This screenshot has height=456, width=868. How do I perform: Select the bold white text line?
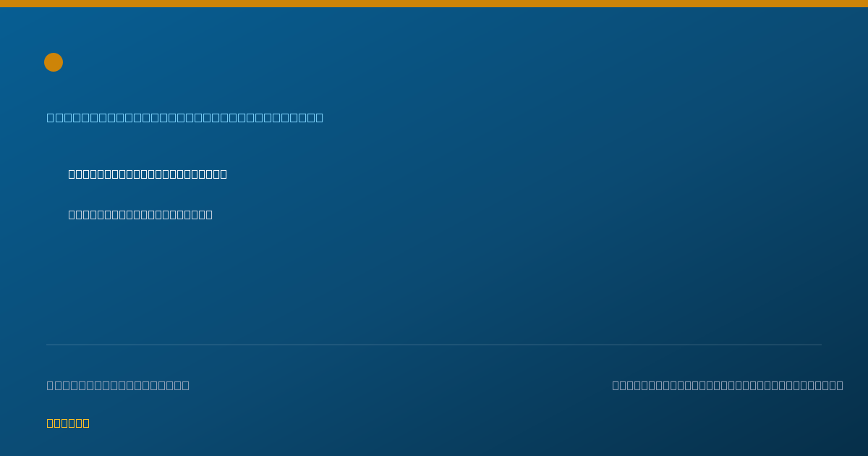[148, 174]
